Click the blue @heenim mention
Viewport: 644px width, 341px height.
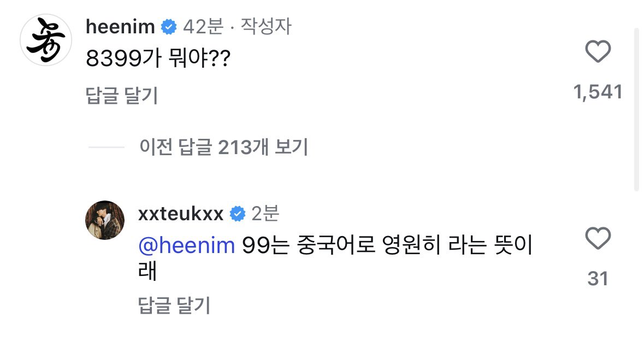(187, 246)
